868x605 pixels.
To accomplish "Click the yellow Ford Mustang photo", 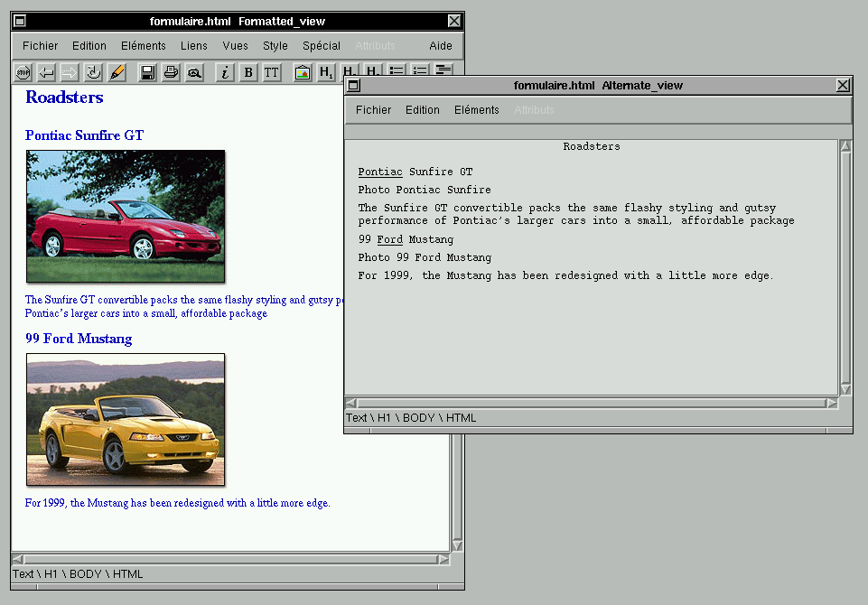I will point(126,419).
